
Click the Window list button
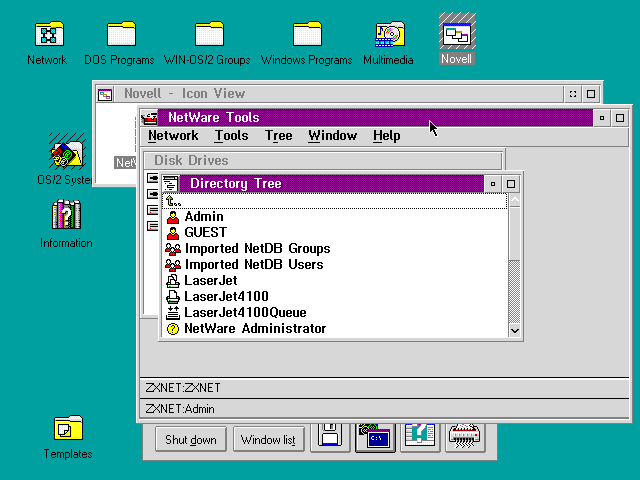268,440
